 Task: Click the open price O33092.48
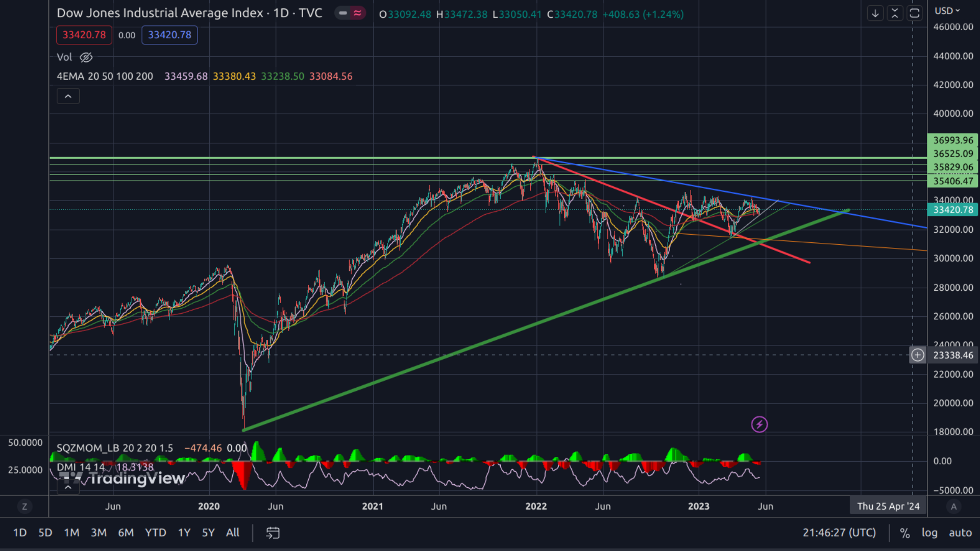click(405, 14)
